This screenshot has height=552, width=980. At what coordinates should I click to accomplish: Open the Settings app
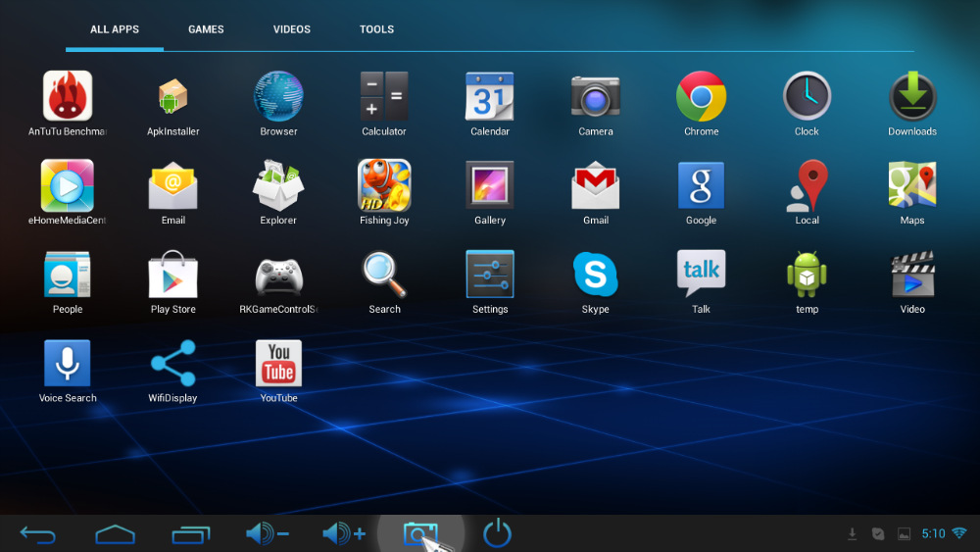click(x=490, y=275)
